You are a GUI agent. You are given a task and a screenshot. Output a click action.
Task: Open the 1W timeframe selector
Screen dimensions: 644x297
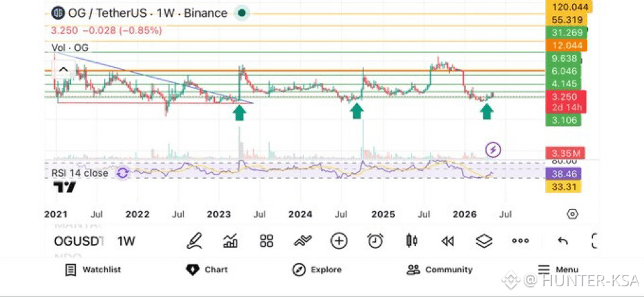pyautogui.click(x=126, y=241)
